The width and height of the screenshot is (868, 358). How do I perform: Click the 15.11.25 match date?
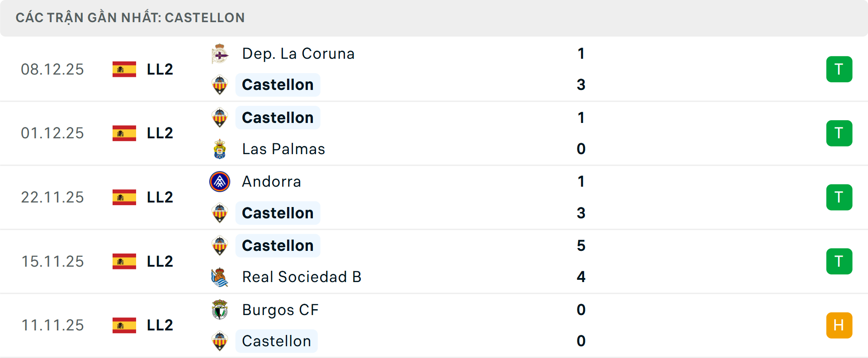coord(52,261)
